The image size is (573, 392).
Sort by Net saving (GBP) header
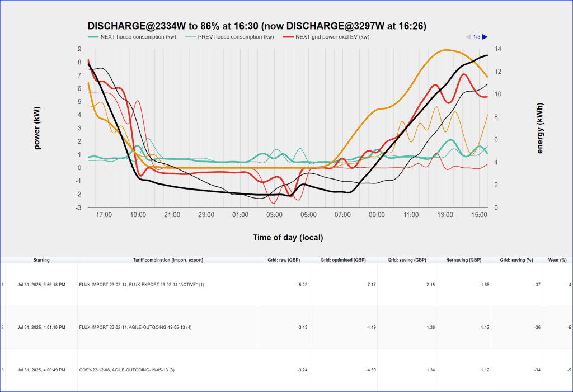[463, 260]
